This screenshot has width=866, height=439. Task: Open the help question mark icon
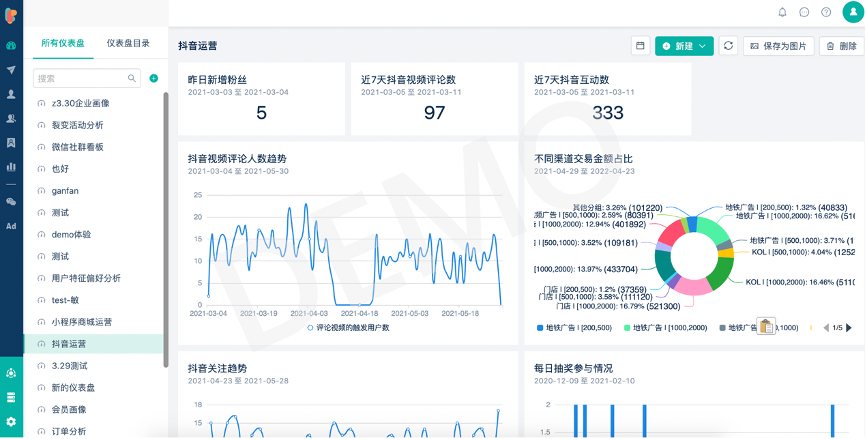[x=826, y=12]
